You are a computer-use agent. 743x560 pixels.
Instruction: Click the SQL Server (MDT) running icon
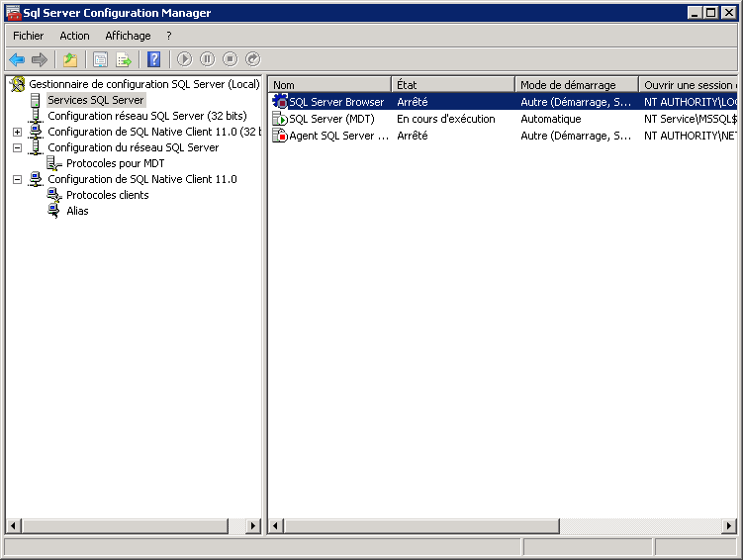[280, 119]
